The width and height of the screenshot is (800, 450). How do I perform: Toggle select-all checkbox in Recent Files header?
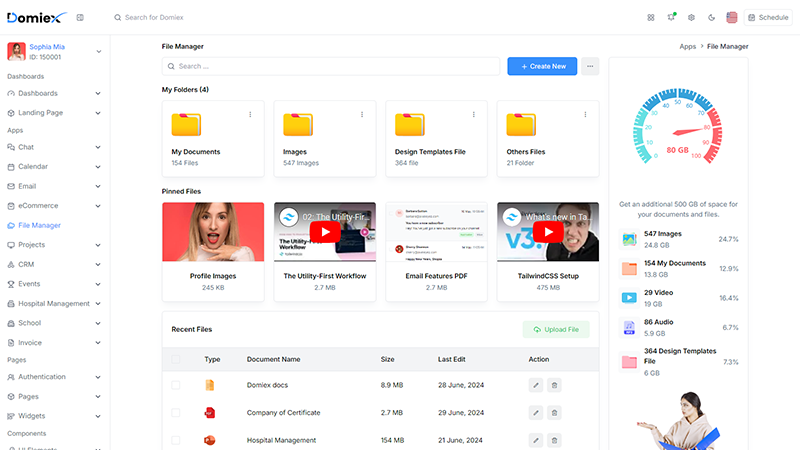tap(176, 359)
